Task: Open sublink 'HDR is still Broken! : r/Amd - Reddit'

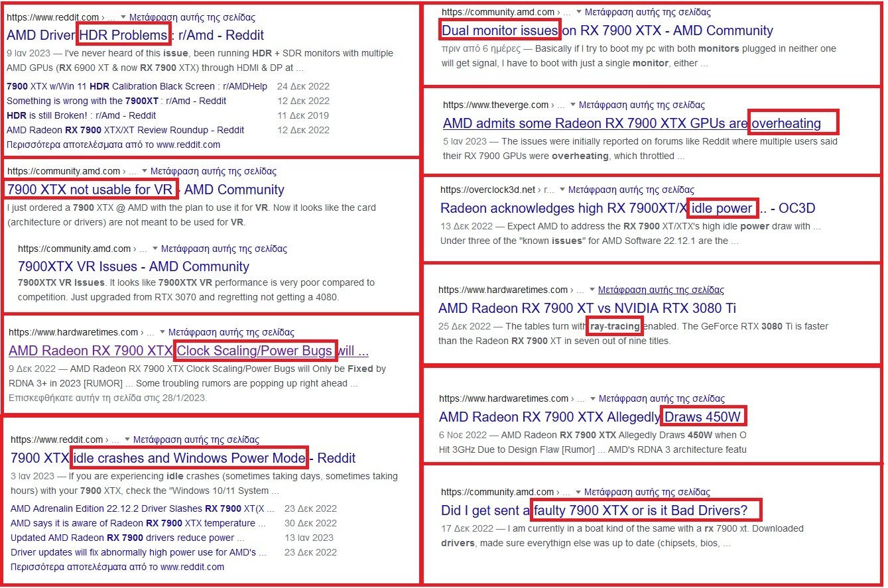Action: click(x=81, y=115)
